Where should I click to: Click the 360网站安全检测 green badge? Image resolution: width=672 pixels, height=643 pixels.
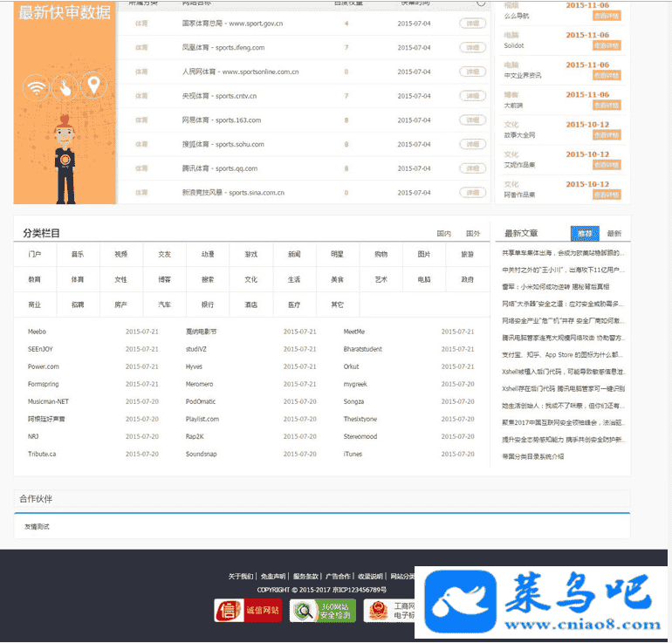pos(323,610)
